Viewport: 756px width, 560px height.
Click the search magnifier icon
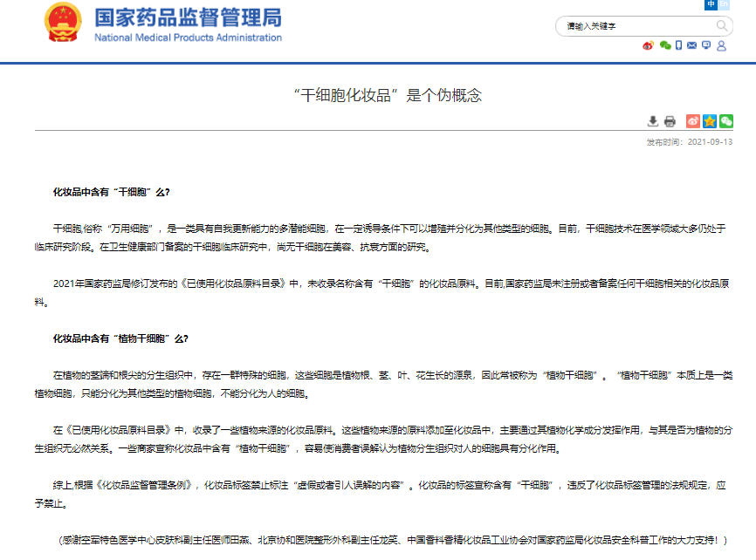tap(722, 26)
